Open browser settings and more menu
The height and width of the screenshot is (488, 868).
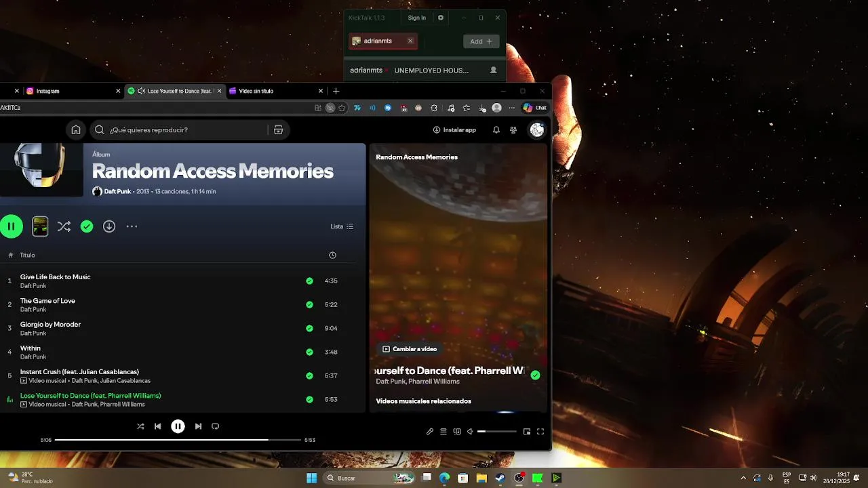(512, 108)
